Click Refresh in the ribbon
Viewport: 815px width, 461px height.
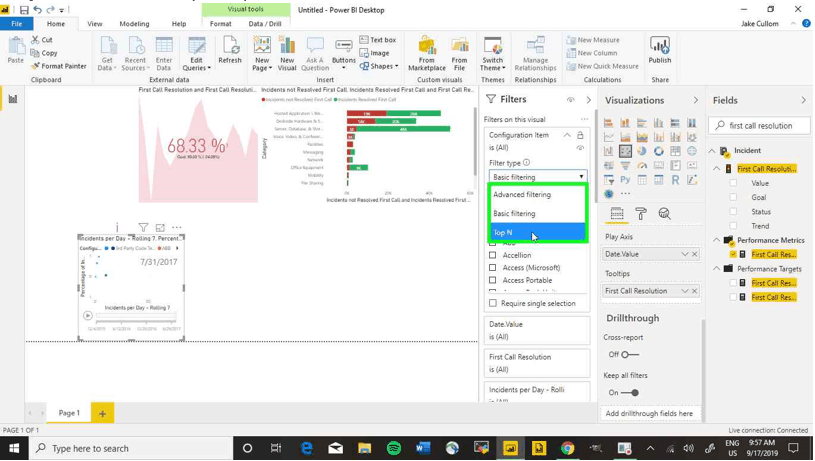click(230, 50)
